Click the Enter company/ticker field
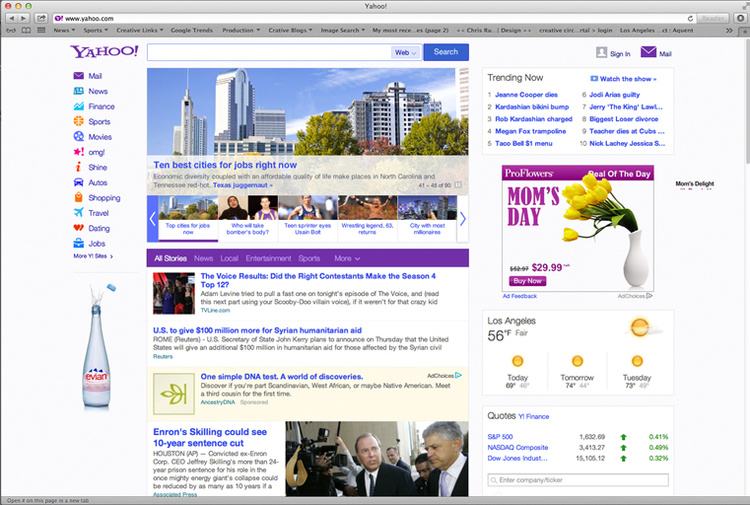750x505 pixels. pos(578,480)
